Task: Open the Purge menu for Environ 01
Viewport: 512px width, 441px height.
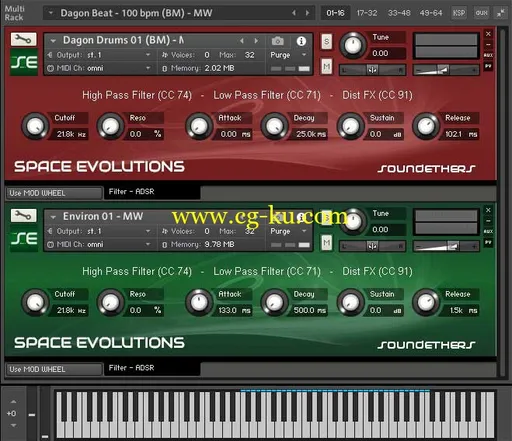Action: 288,231
